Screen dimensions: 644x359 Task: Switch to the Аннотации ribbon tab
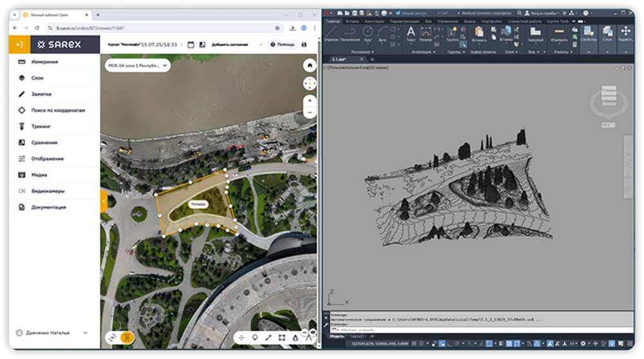[374, 21]
